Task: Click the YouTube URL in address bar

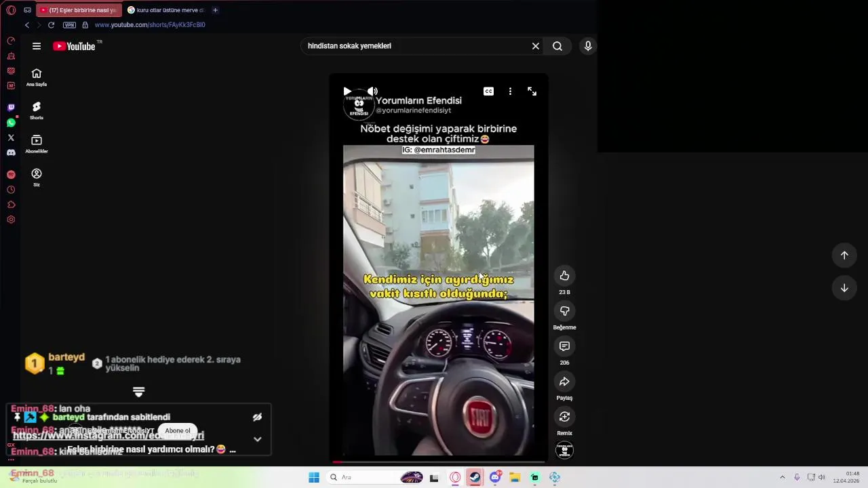Action: pos(150,25)
